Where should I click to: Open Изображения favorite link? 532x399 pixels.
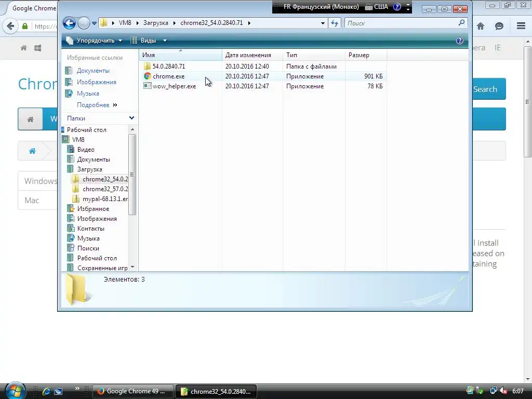(96, 82)
